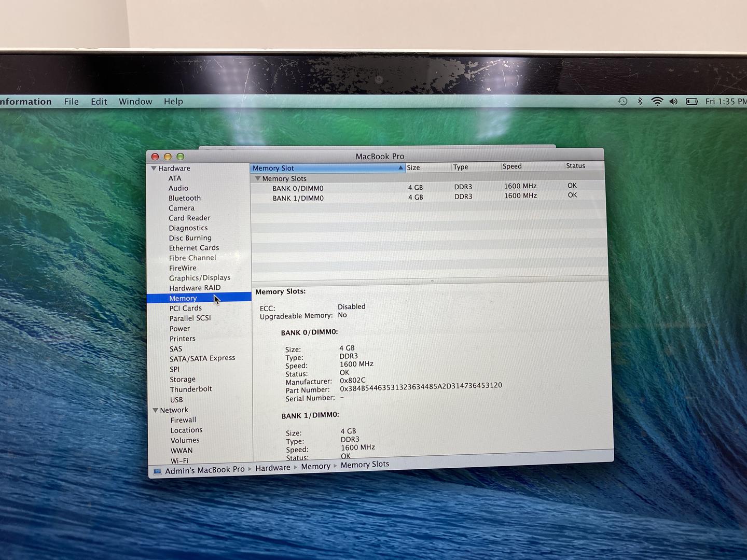Select USB in the sidebar
The height and width of the screenshot is (560, 747).
tap(176, 400)
